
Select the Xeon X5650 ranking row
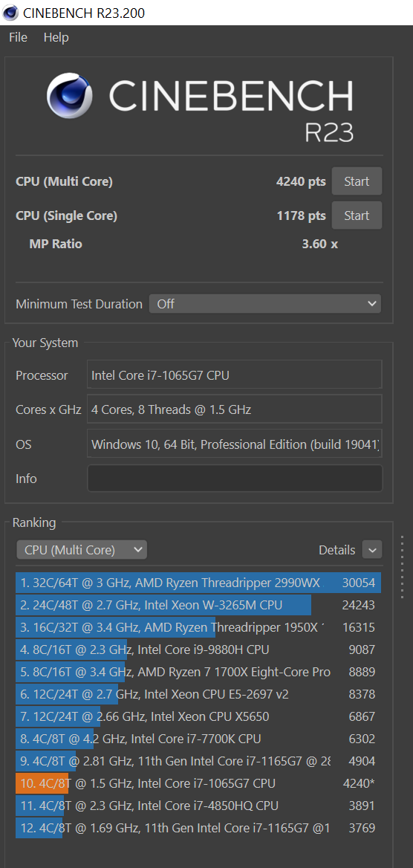[198, 717]
